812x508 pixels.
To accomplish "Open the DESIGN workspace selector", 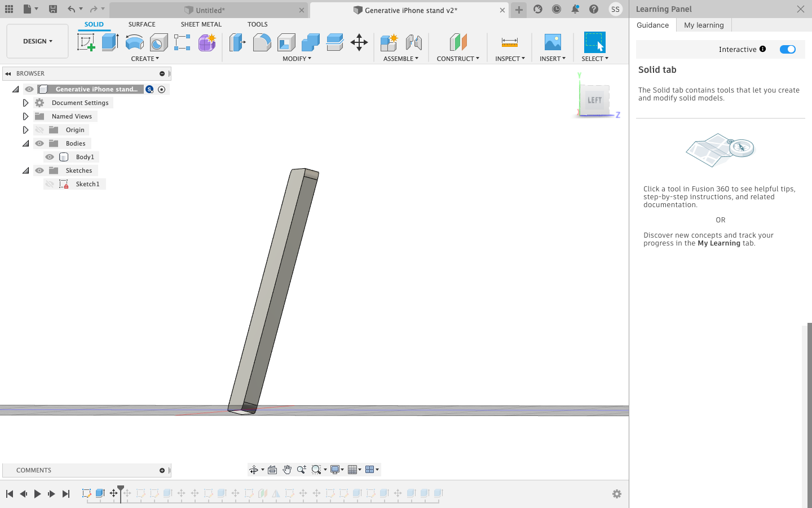I will [x=36, y=41].
